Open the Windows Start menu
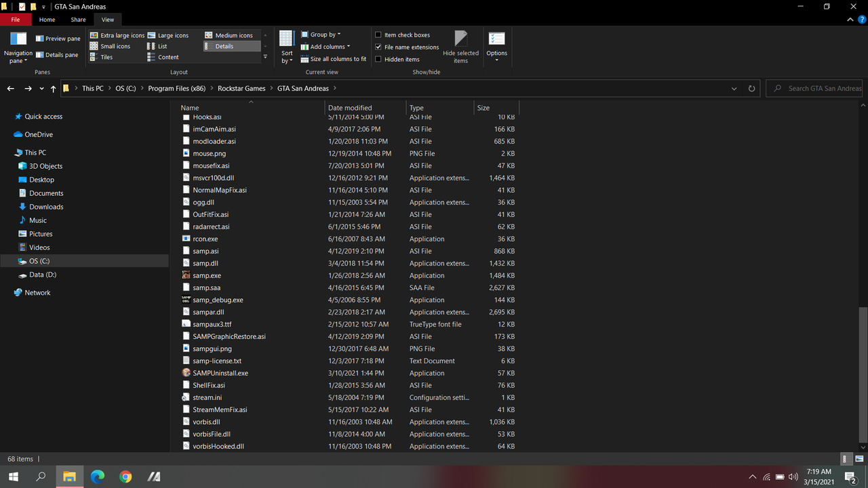 [x=13, y=476]
